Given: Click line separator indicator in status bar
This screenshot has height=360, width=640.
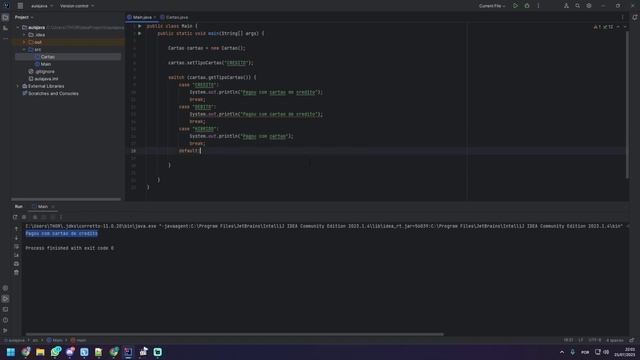Looking at the screenshot, I should (581, 340).
